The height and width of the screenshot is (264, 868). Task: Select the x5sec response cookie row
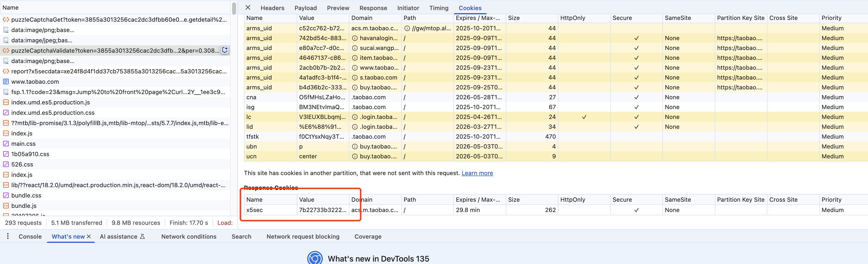coord(556,210)
